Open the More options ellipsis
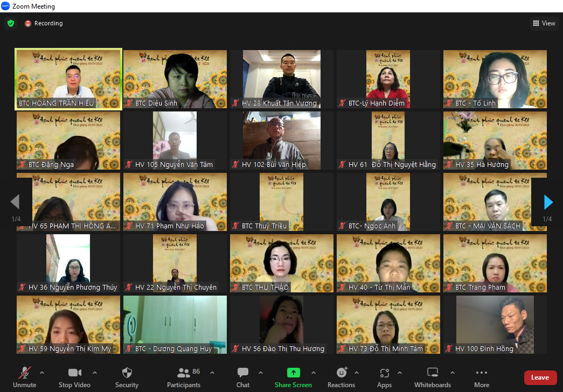 pos(482,373)
